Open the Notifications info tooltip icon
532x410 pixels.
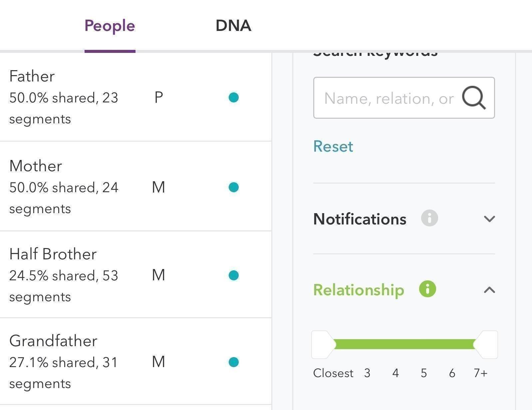(x=429, y=218)
